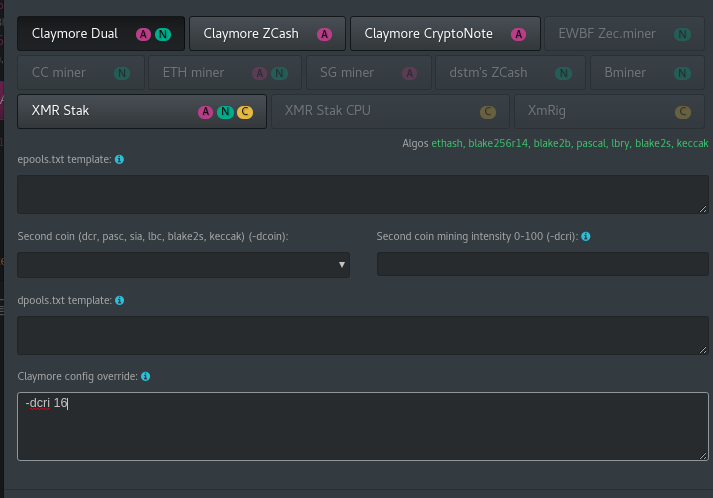
Task: Click info icon beside second coin mining intensity
Action: pos(585,237)
